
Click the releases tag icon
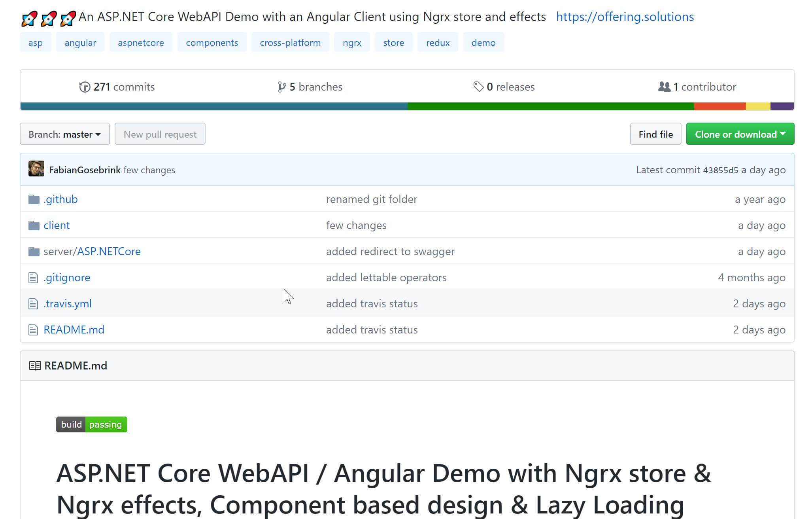[478, 87]
